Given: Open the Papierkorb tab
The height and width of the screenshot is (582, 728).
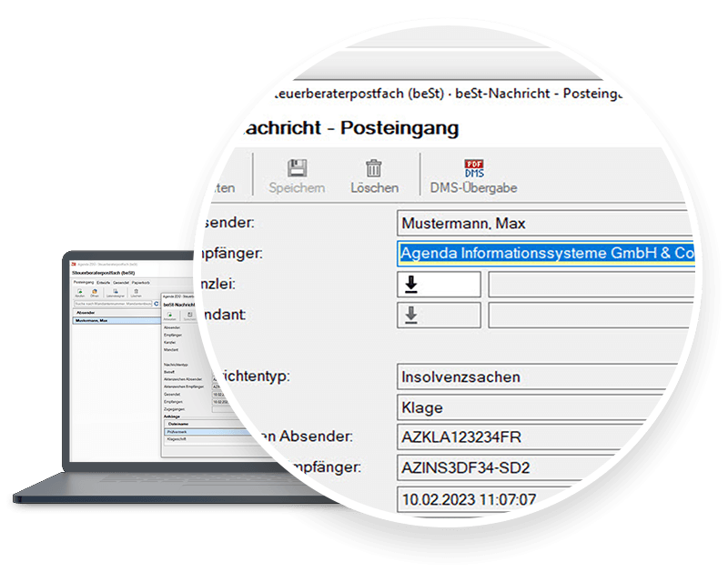Looking at the screenshot, I should point(138,282).
